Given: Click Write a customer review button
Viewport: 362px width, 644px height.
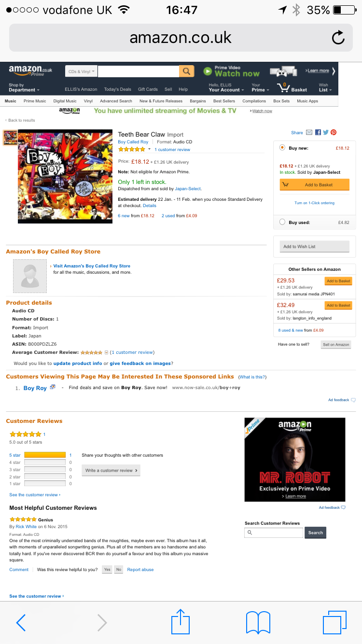Looking at the screenshot, I should point(111,470).
